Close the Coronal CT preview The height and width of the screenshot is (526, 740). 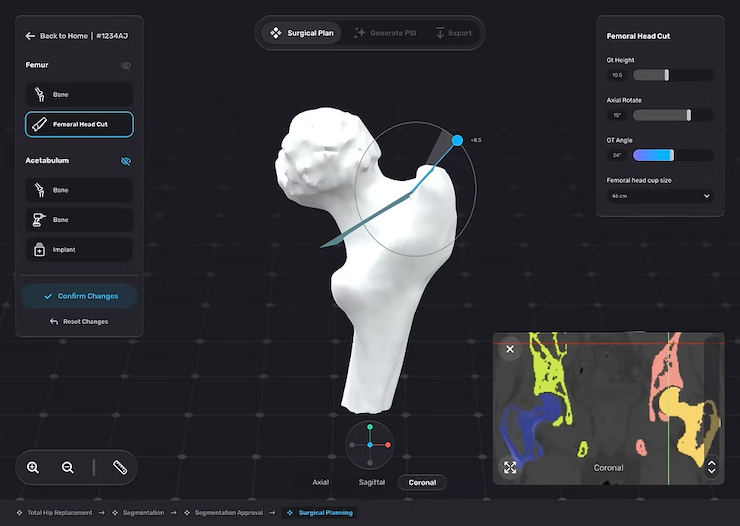coord(510,349)
